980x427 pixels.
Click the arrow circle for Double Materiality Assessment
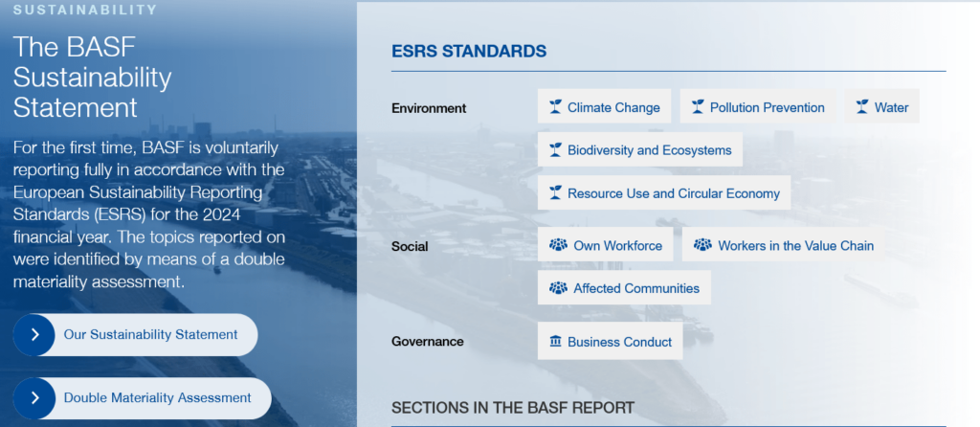tap(34, 398)
